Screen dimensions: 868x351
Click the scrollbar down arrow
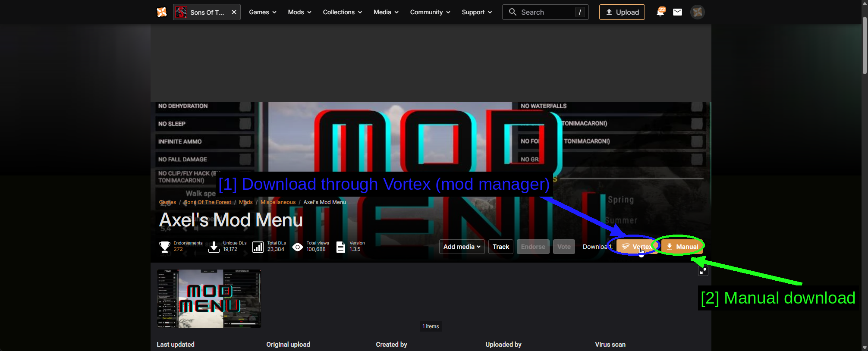coord(865,348)
